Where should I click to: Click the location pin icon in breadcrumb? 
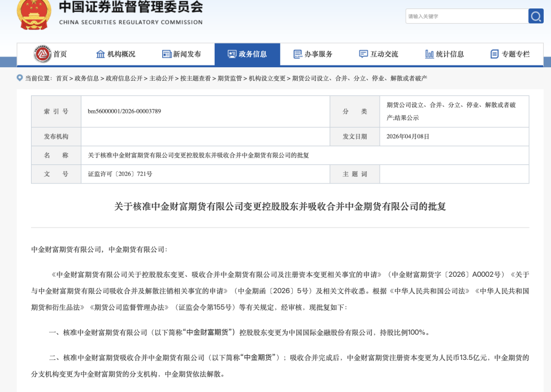click(x=20, y=78)
